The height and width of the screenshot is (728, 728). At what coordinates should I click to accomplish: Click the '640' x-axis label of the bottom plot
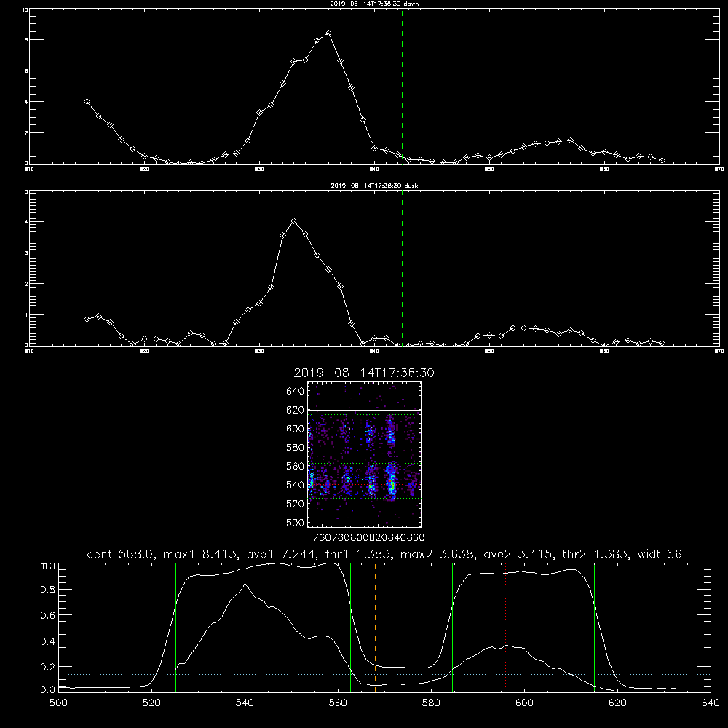click(x=711, y=703)
